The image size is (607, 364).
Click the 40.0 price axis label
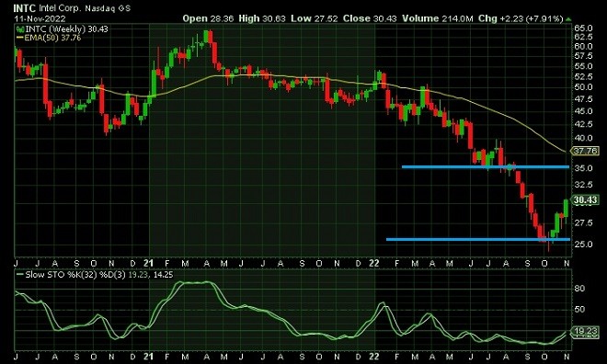coord(584,138)
